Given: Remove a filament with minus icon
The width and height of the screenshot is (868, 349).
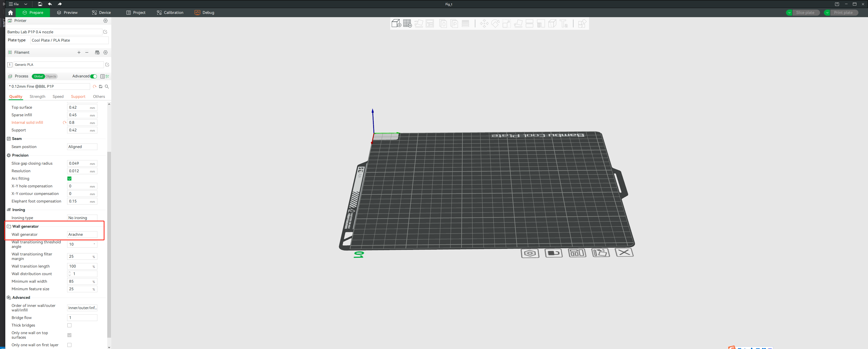Looking at the screenshot, I should 87,52.
